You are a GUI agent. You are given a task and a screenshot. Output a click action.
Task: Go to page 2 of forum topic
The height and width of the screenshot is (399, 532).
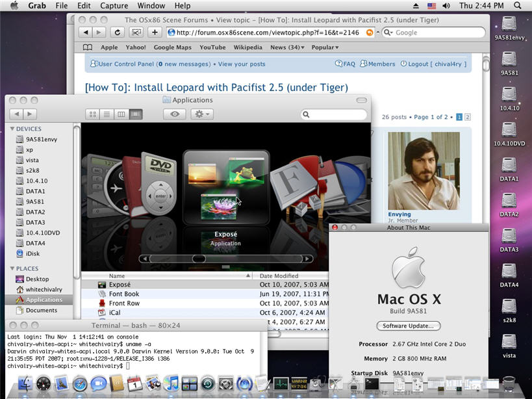point(467,117)
